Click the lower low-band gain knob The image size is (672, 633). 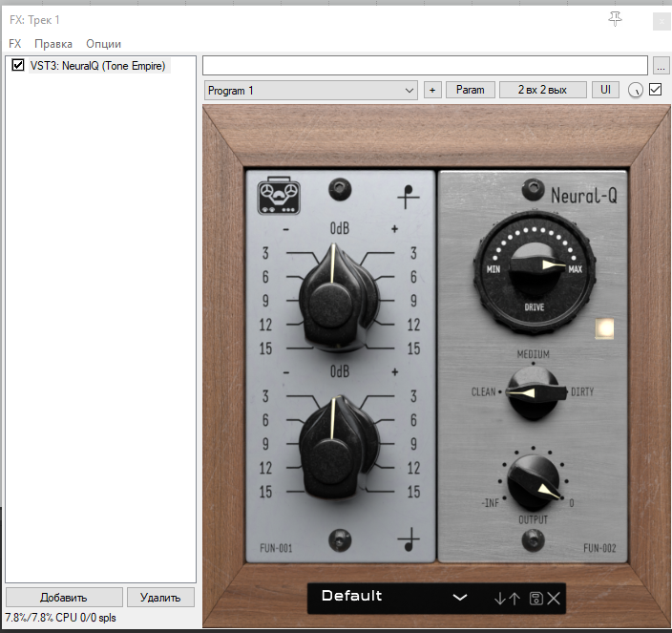(x=339, y=446)
